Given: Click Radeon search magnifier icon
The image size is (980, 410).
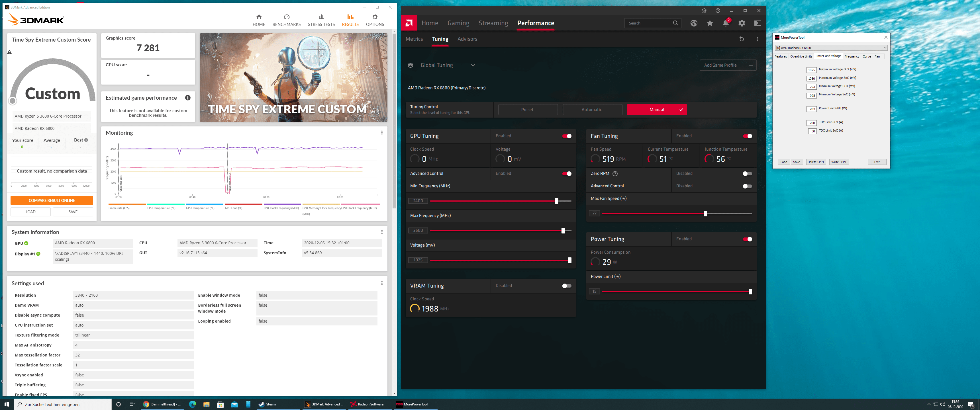Looking at the screenshot, I should pyautogui.click(x=675, y=23).
